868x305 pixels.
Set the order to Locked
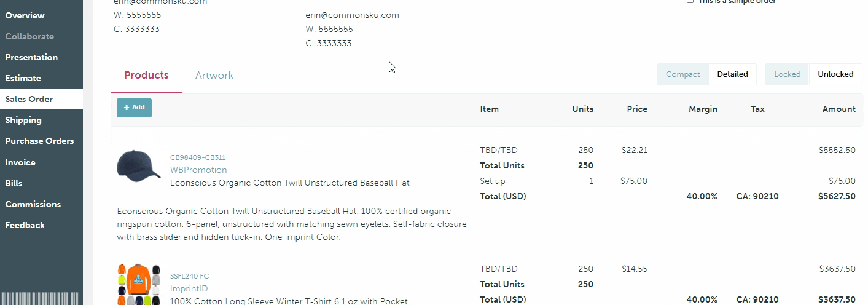pyautogui.click(x=787, y=74)
